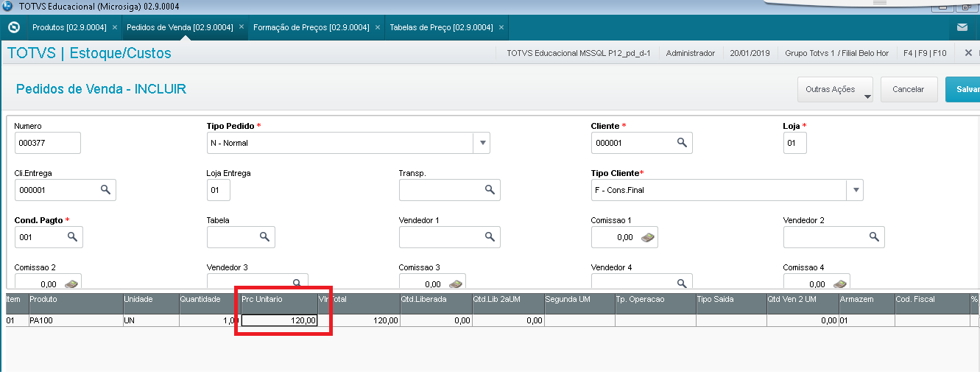Open Cli.Entrega search magnifier icon
Screen dimensions: 980x380
(x=105, y=190)
